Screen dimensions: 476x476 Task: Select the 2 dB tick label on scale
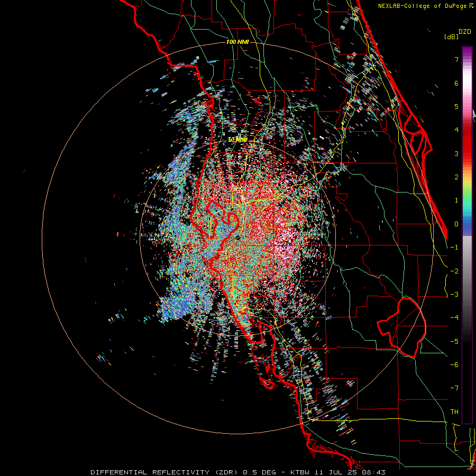coord(456,177)
